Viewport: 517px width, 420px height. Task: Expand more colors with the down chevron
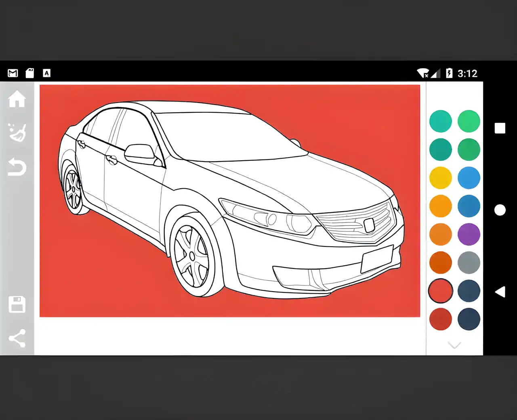454,345
